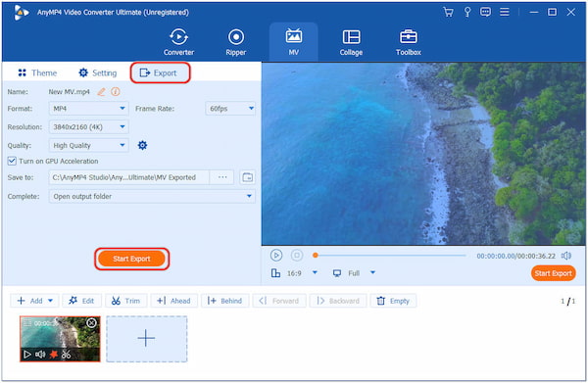588x383 pixels.
Task: Click the plus placeholder to add clip
Action: 146,339
